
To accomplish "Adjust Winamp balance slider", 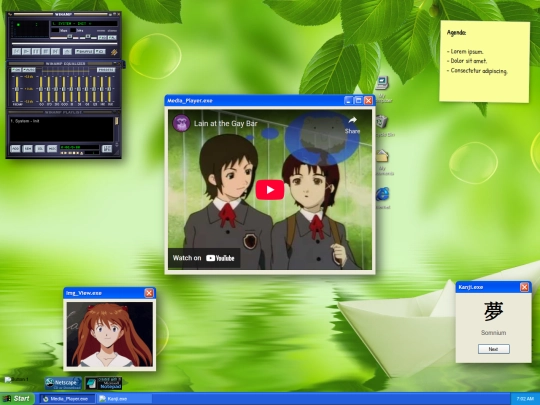I will click(x=88, y=37).
